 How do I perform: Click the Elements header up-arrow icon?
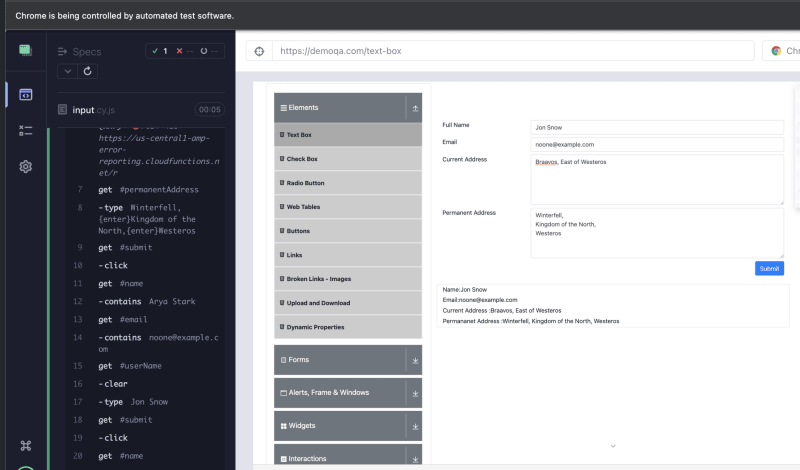[x=415, y=108]
